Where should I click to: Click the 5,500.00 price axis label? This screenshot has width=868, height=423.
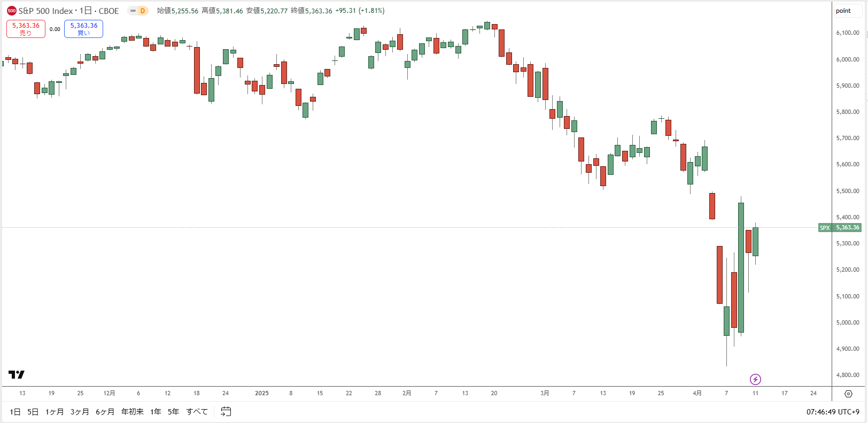coord(848,191)
